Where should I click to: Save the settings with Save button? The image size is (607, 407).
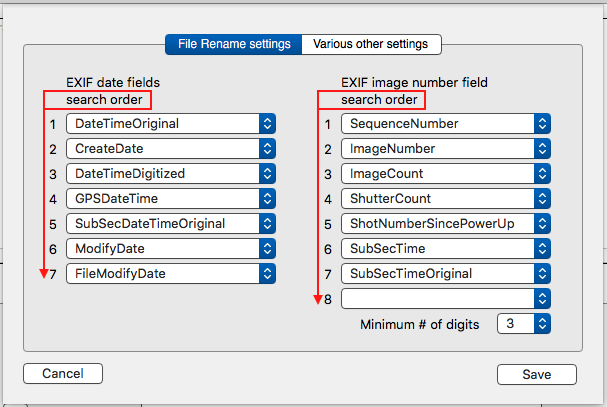536,374
